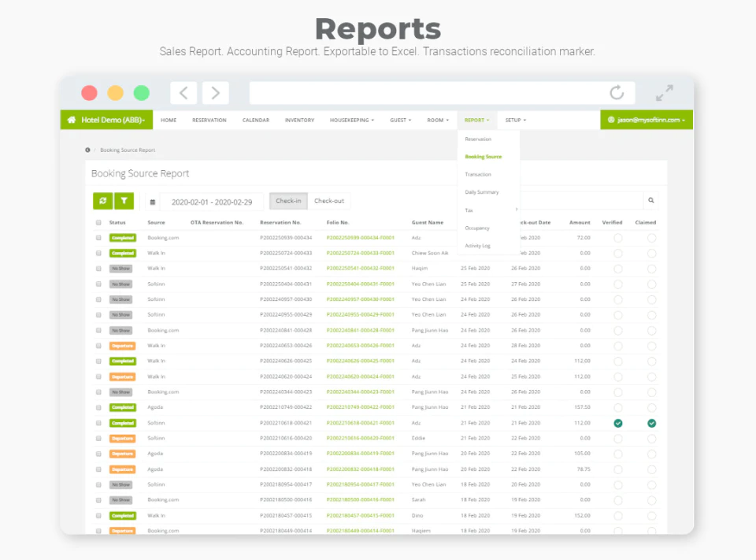This screenshot has height=560, width=756.
Task: Click the fullscreen expand arrows icon
Action: [665, 93]
